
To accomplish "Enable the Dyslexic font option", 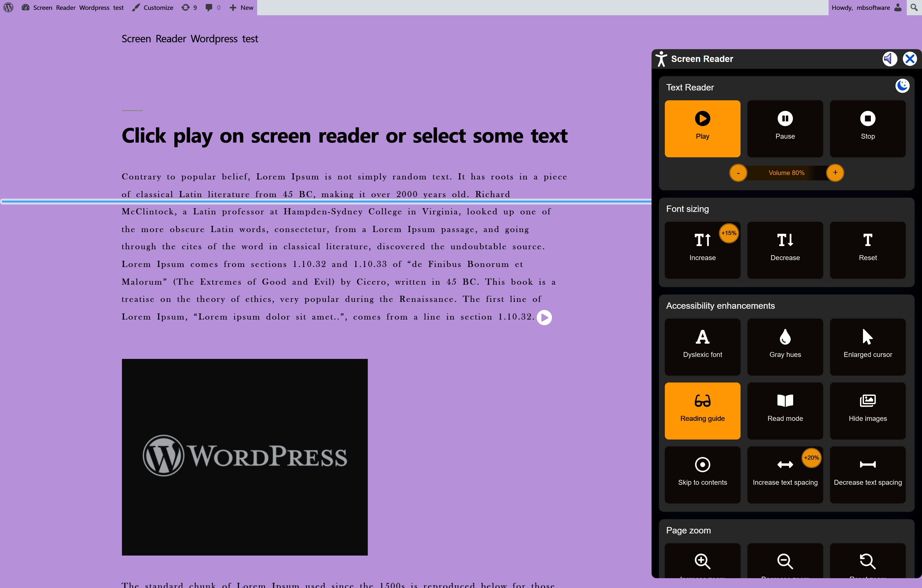I will 702,347.
